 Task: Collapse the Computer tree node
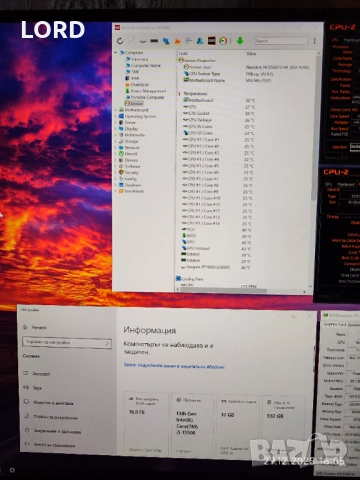tap(116, 53)
